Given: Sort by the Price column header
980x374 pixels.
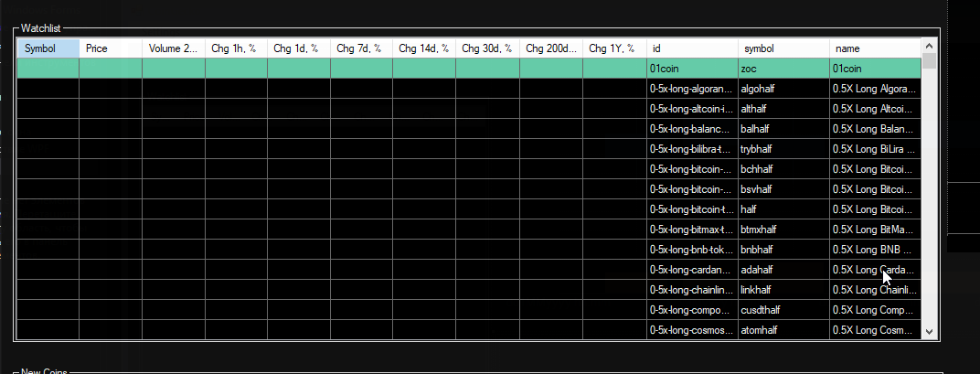Looking at the screenshot, I should point(111,48).
